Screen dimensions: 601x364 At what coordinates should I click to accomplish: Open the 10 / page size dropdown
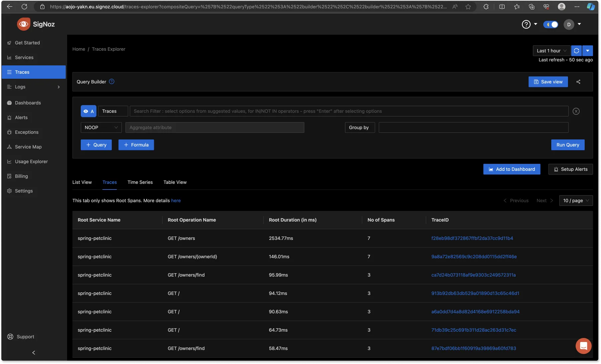[576, 201]
